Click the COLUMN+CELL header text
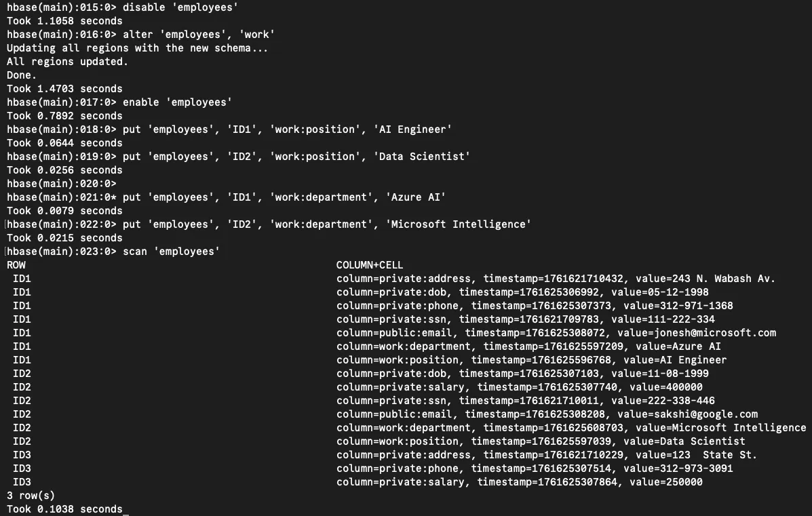This screenshot has width=812, height=516. [370, 265]
